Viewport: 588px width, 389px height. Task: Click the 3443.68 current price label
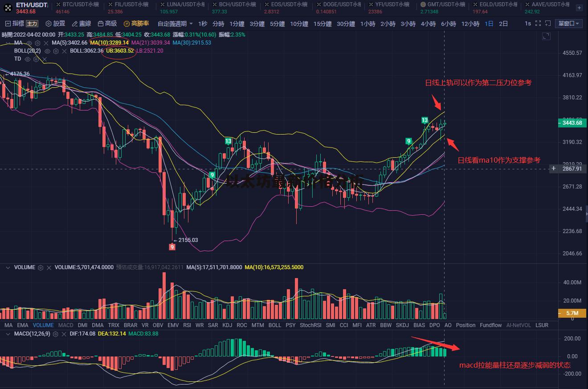coord(572,123)
